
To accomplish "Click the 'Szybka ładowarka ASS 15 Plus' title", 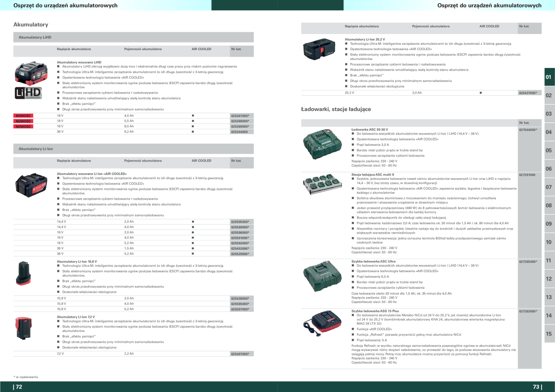I will (x=375, y=311).
